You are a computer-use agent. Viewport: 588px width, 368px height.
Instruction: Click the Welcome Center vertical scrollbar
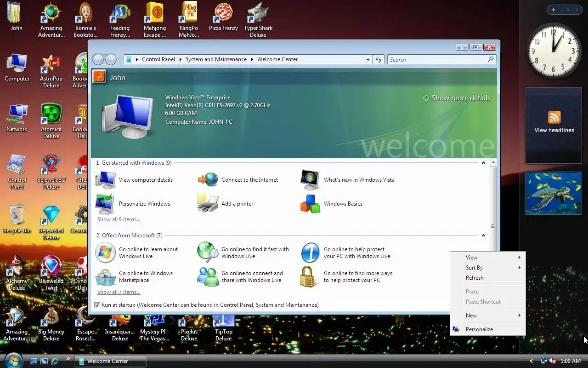click(493, 226)
